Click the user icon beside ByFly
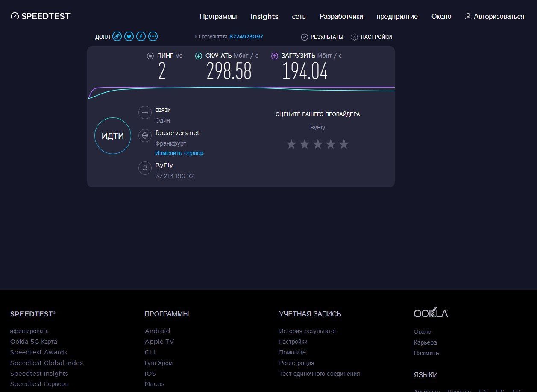 [145, 168]
